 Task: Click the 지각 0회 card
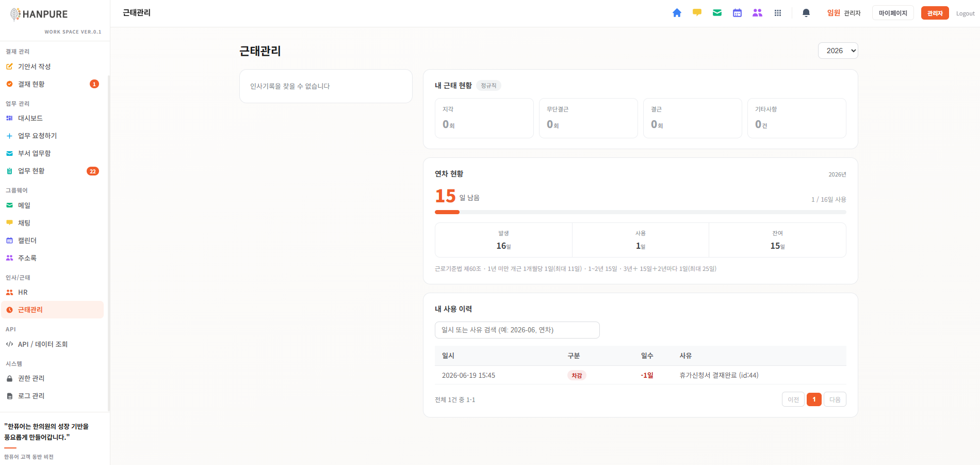click(484, 118)
